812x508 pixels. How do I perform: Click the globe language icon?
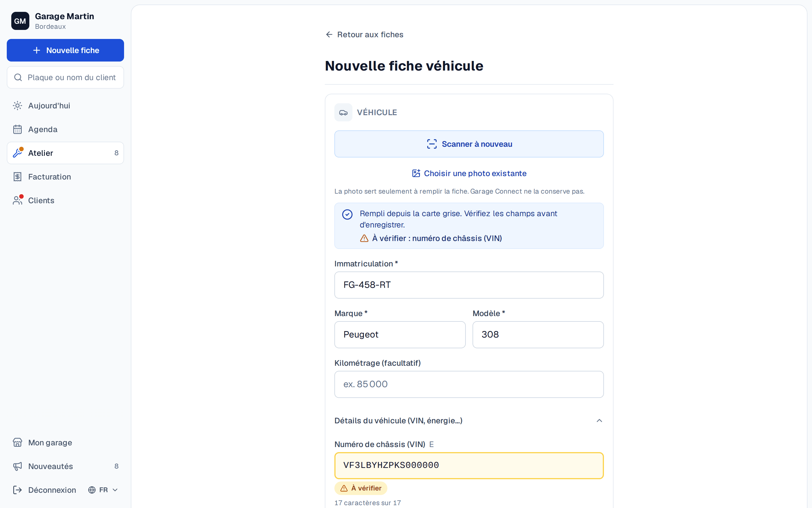pyautogui.click(x=92, y=490)
